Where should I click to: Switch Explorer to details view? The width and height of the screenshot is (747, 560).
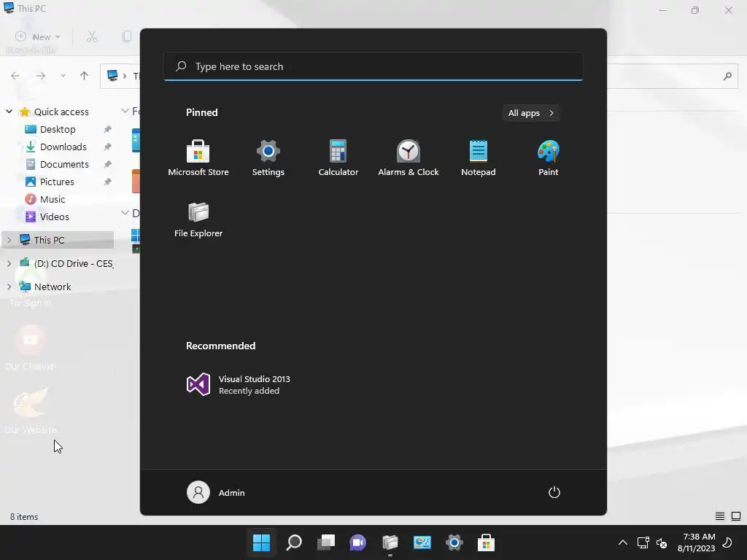coord(720,516)
